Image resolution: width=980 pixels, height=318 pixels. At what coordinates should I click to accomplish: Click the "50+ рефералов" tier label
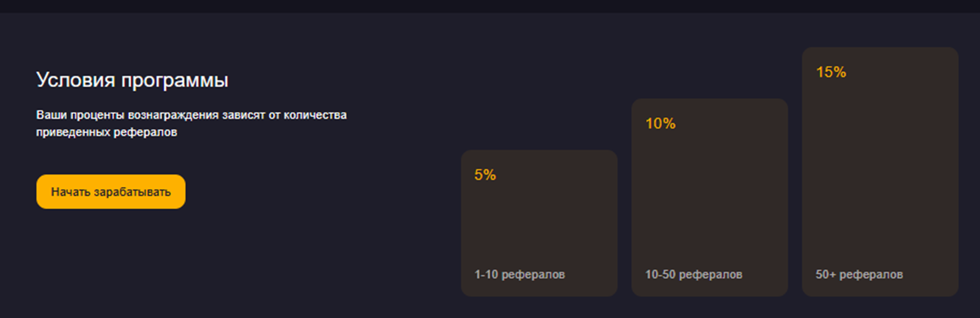859,274
